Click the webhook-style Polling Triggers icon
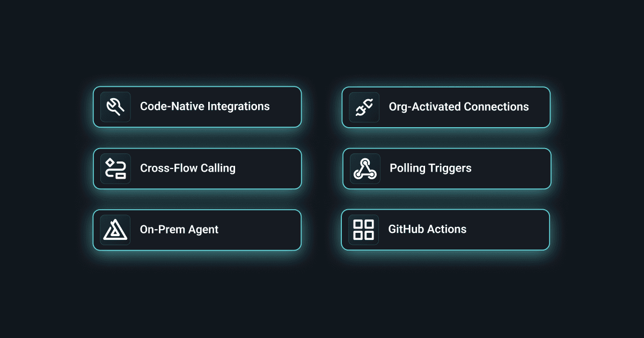 click(365, 168)
